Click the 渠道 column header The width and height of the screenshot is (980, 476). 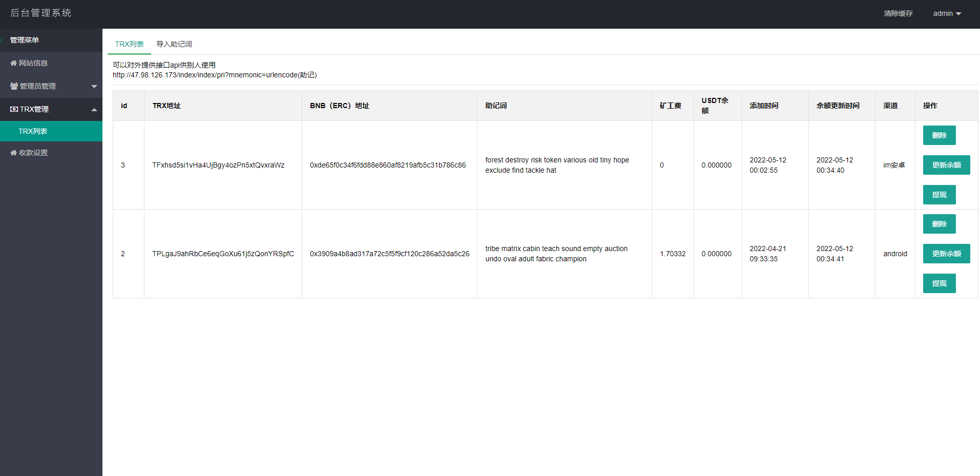(890, 106)
